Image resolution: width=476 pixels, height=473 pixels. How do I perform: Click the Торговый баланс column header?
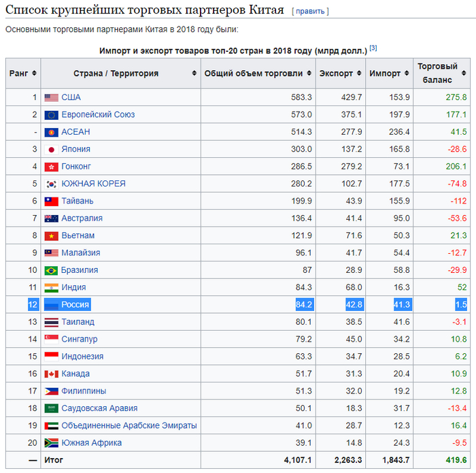tap(437, 74)
